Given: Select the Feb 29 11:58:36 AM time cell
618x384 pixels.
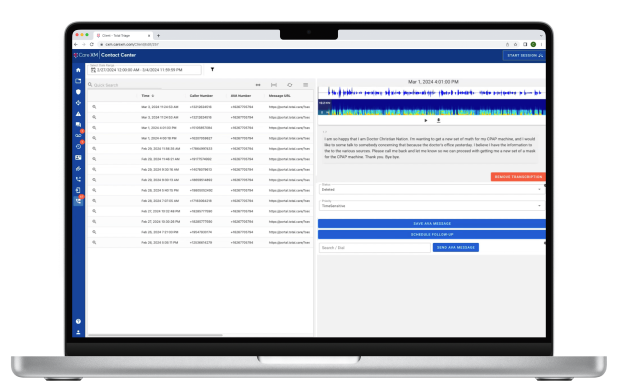Looking at the screenshot, I should (x=160, y=149).
